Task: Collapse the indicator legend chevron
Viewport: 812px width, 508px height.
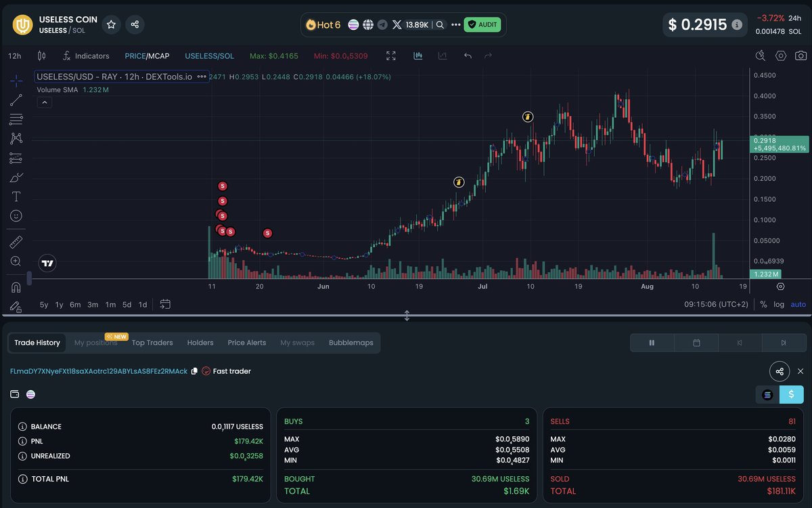Action: [x=43, y=102]
